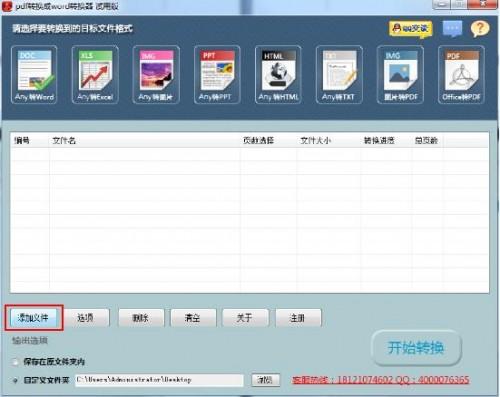
Task: Select the Office转PDF conversion icon
Action: tap(461, 75)
